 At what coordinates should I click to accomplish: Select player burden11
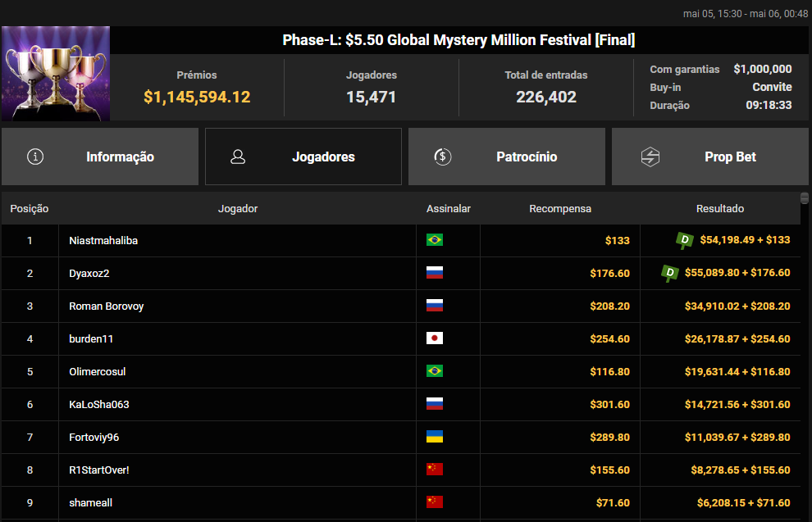pos(91,339)
